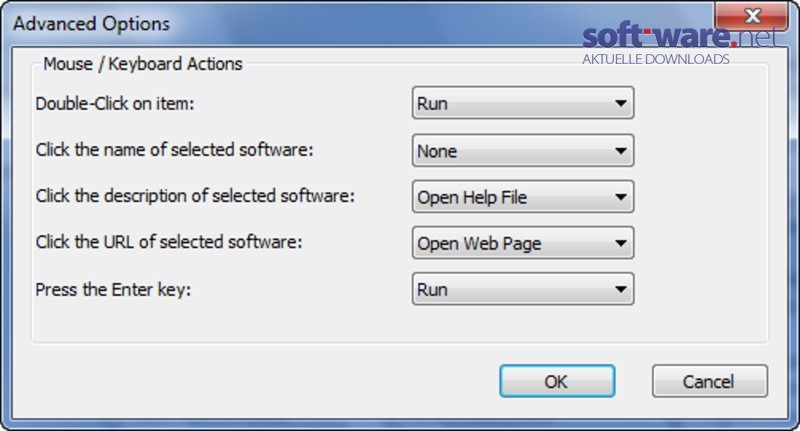The width and height of the screenshot is (800, 431).
Task: Click the soft-ware.net watermark logo
Action: 680,44
